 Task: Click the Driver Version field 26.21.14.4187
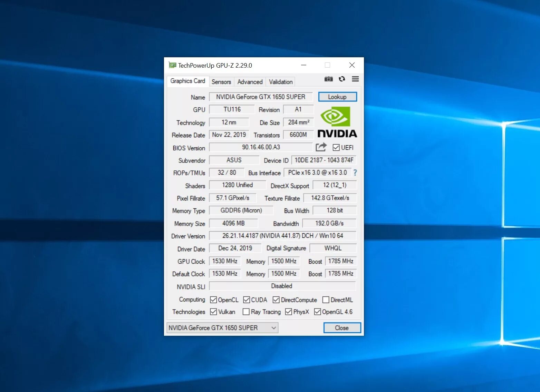click(283, 236)
